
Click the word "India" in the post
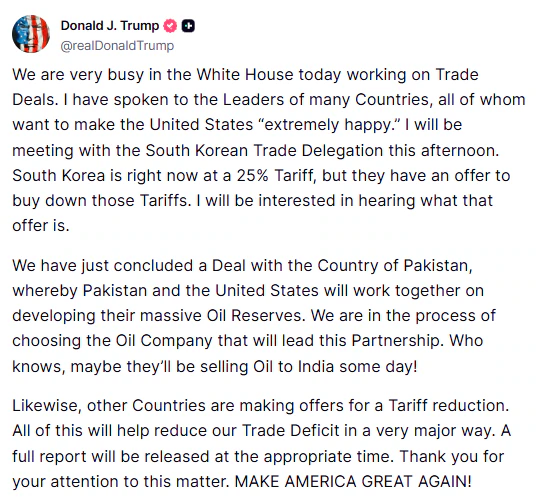(316, 366)
